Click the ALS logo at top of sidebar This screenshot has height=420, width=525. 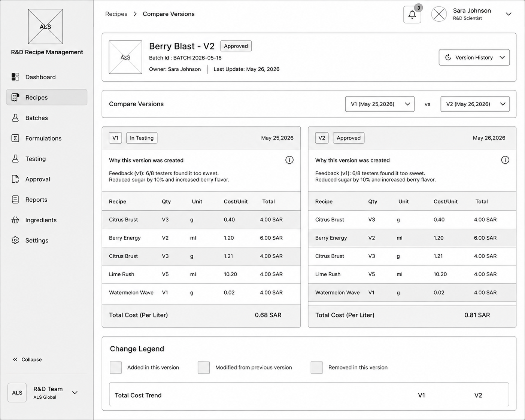click(45, 27)
